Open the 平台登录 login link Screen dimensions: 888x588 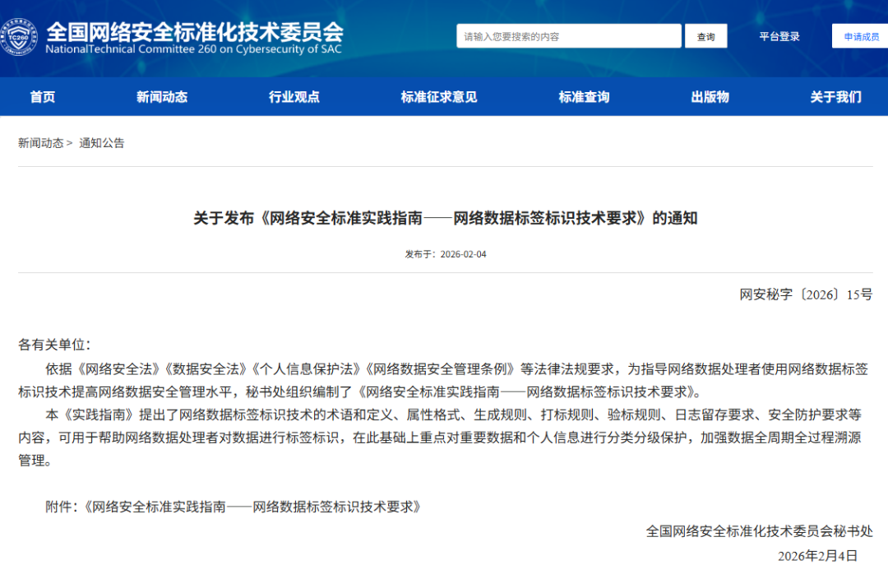(x=779, y=36)
